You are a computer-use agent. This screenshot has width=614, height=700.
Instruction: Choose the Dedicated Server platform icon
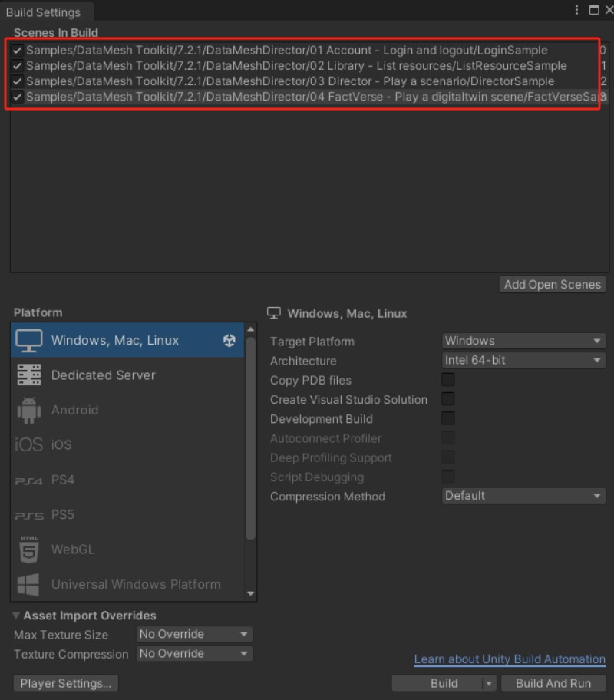click(29, 375)
